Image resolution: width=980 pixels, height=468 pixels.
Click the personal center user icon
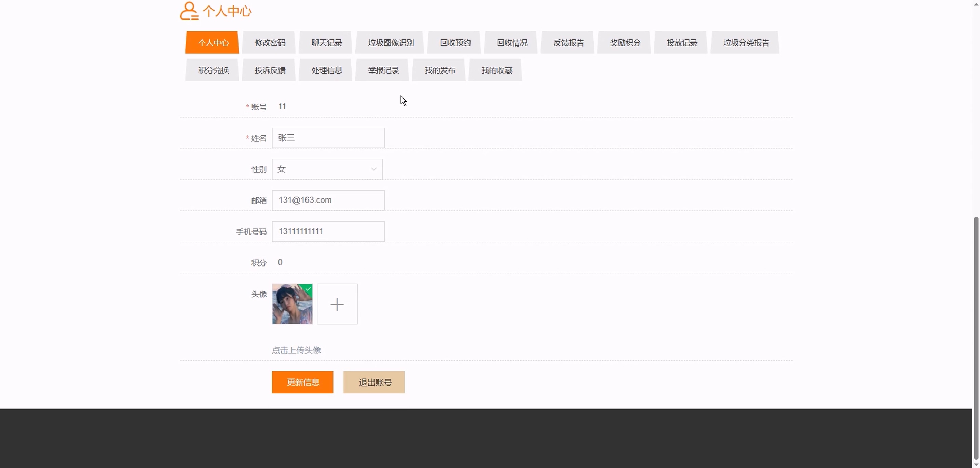pos(189,11)
